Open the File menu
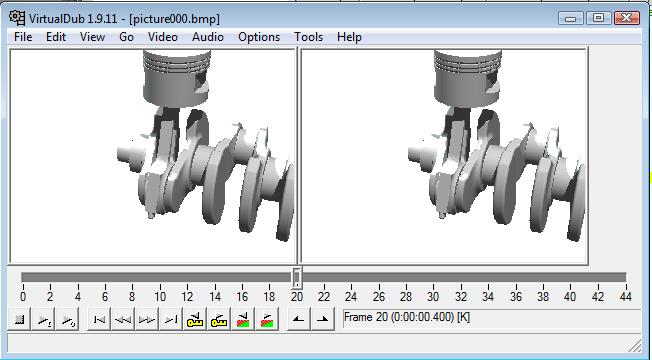 pyautogui.click(x=23, y=37)
